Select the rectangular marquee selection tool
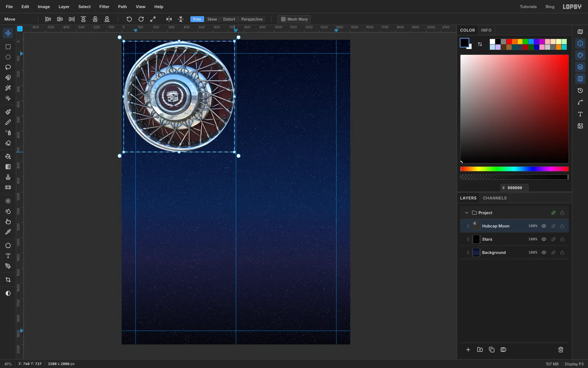This screenshot has width=588, height=368. tap(8, 47)
